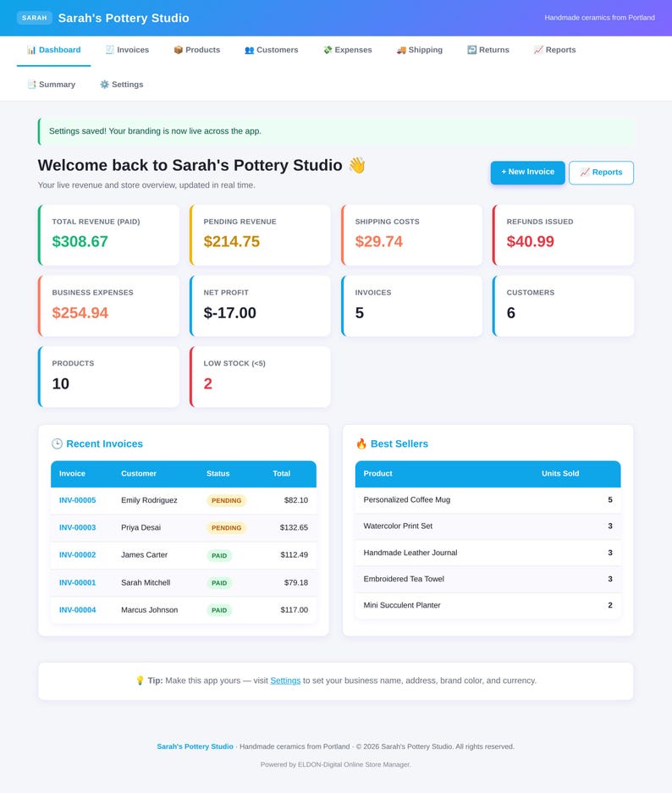Click Sarah's Pottery Studio header title

pyautogui.click(x=124, y=19)
